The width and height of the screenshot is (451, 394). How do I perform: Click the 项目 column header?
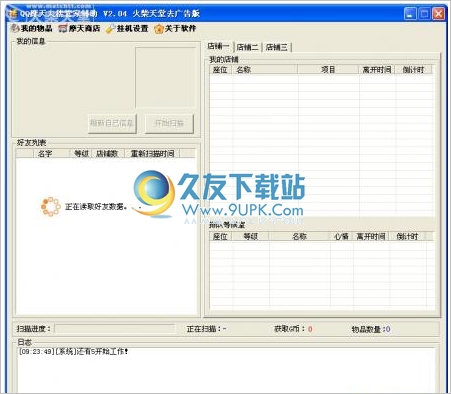[x=328, y=70]
